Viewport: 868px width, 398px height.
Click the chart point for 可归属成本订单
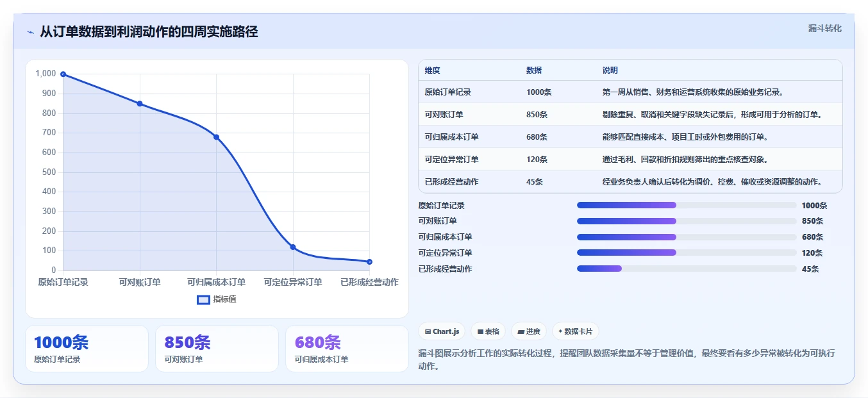pos(216,137)
